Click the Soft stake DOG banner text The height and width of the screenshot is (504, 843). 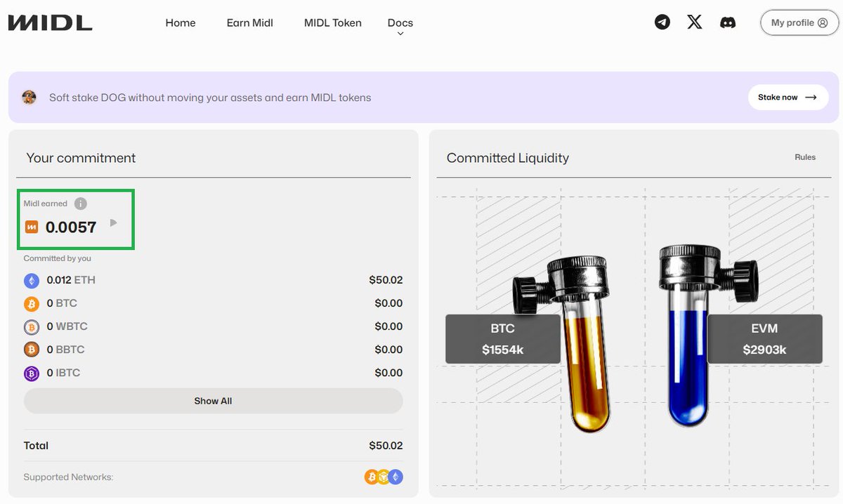[x=210, y=98]
